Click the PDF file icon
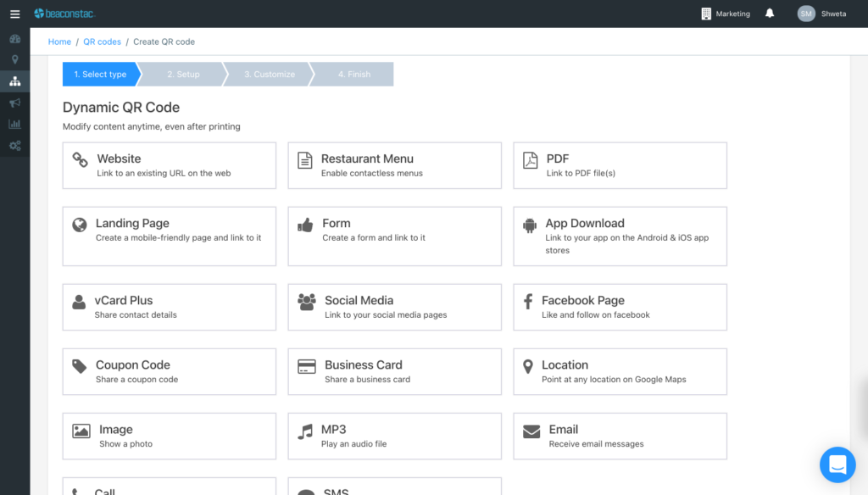 [531, 160]
